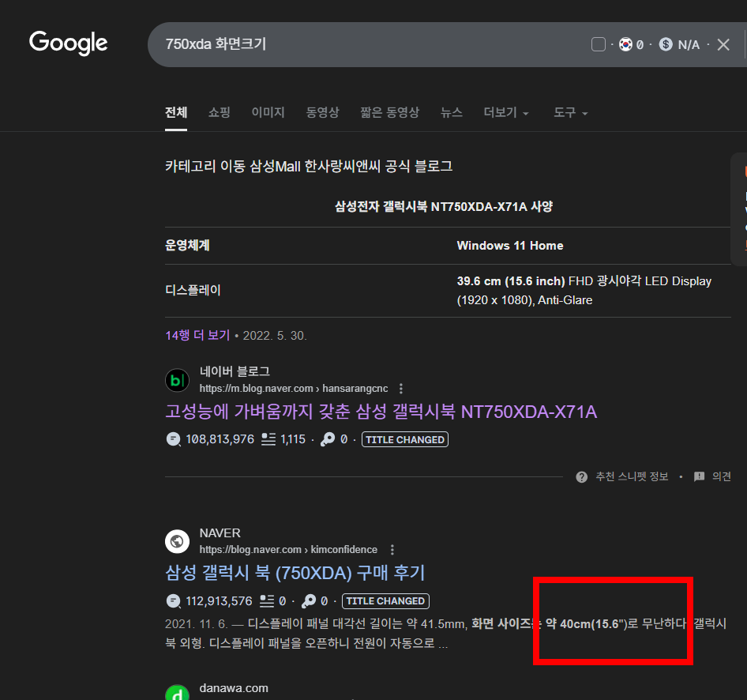
Task: Click the dollar sign N/A metric icon
Action: point(664,44)
